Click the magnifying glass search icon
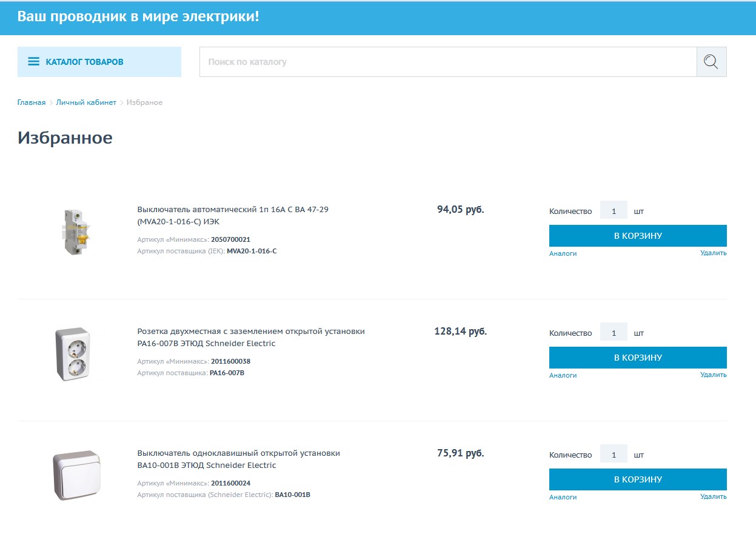 711,62
